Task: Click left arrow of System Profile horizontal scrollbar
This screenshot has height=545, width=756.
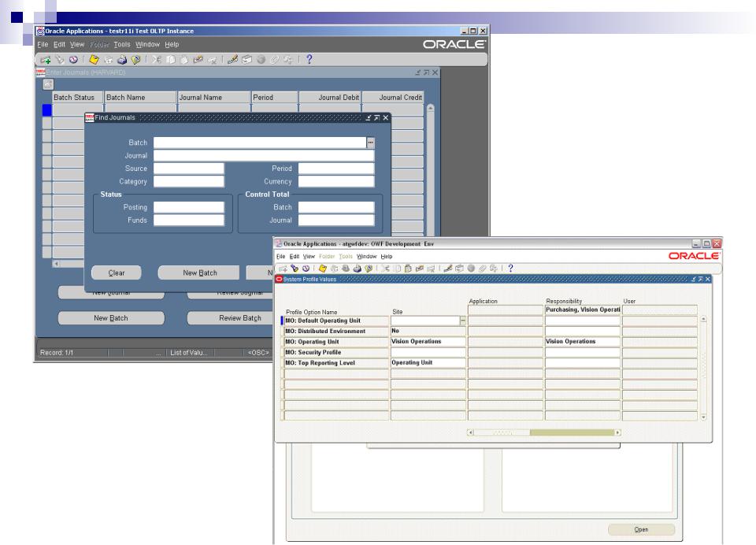Action: (470, 432)
